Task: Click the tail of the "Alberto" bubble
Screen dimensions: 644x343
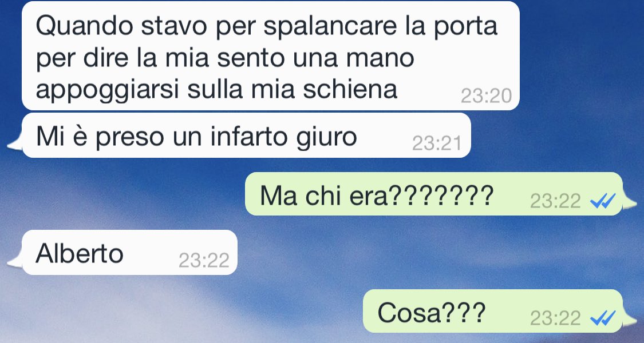Action: (x=15, y=262)
